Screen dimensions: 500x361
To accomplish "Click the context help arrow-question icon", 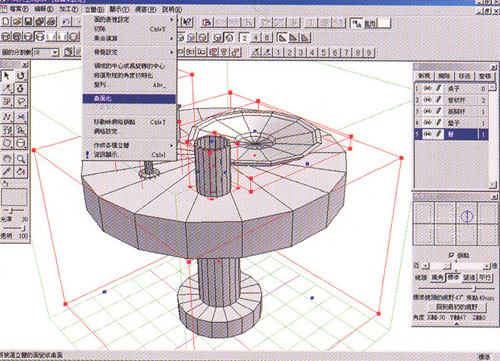I will click(188, 22).
